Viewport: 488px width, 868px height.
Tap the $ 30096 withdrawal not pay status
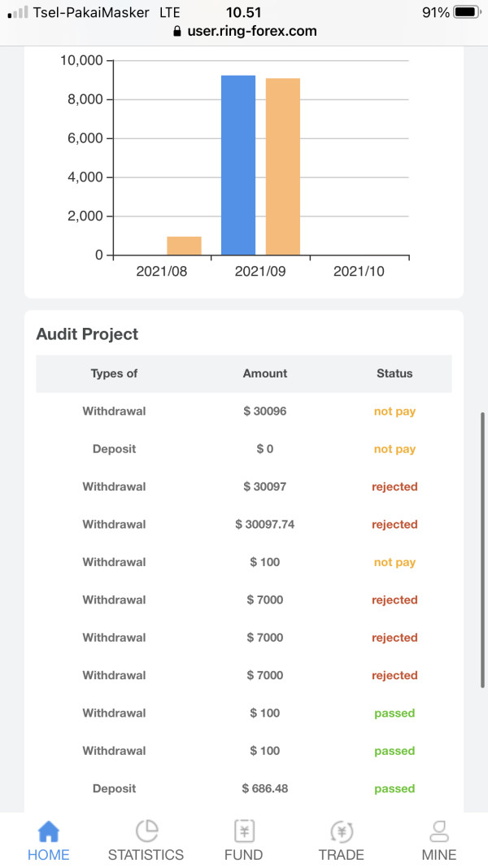[x=394, y=412]
